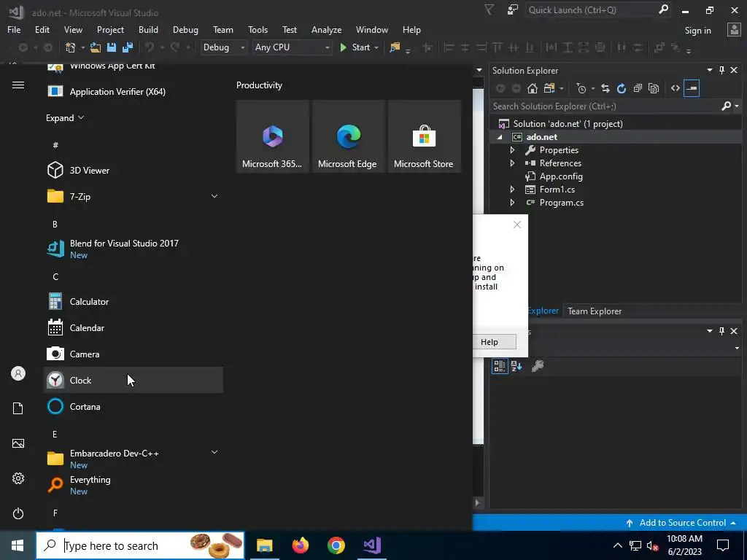Screen dimensions: 747x560
Task: Open the Build menu
Action: pos(148,29)
